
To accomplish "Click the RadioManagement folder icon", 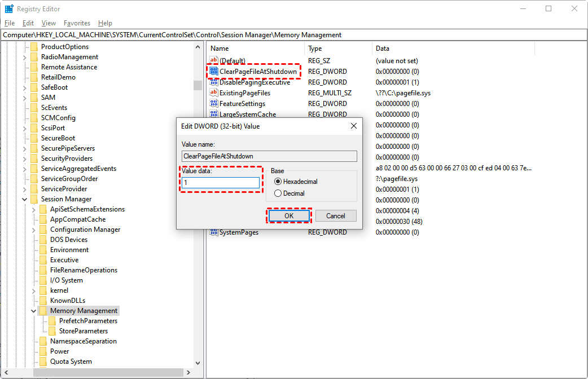I will coord(34,57).
